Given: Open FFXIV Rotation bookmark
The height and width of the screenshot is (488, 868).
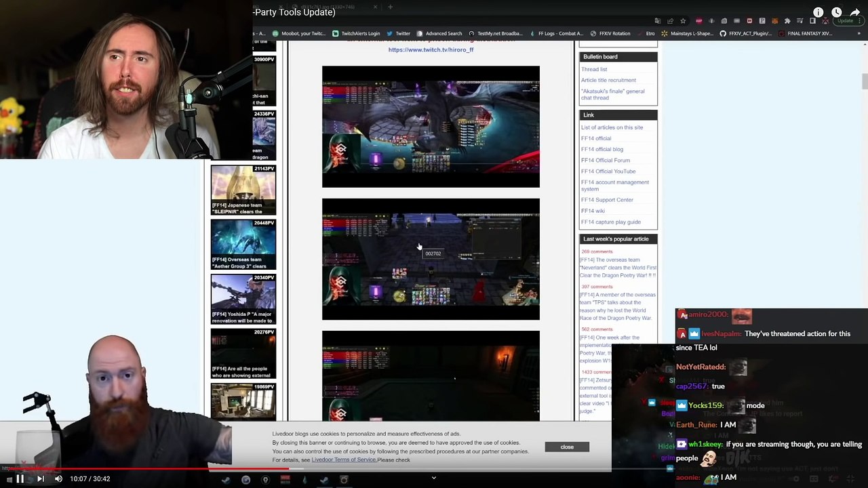Looking at the screenshot, I should [x=610, y=33].
